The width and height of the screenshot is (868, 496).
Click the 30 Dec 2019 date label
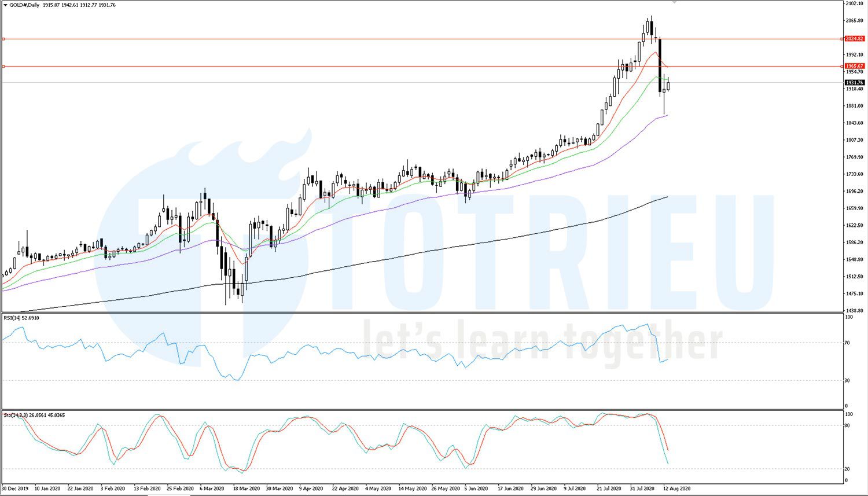[15, 489]
